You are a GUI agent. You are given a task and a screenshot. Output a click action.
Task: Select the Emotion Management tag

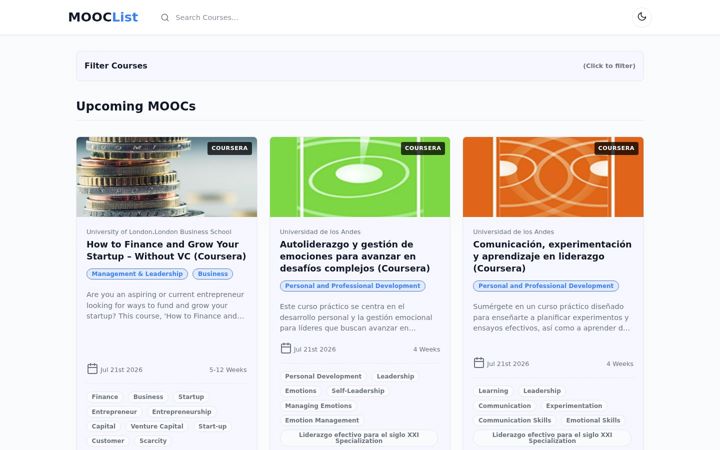tap(322, 420)
